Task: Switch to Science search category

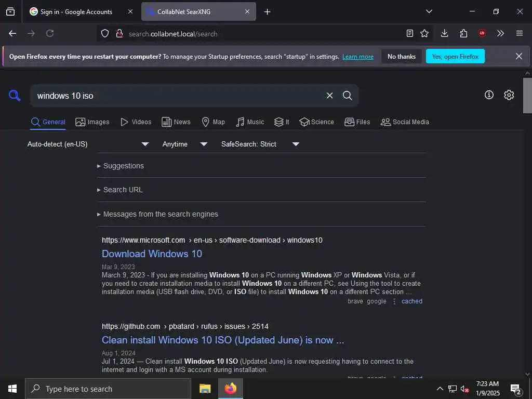Action: [x=316, y=122]
